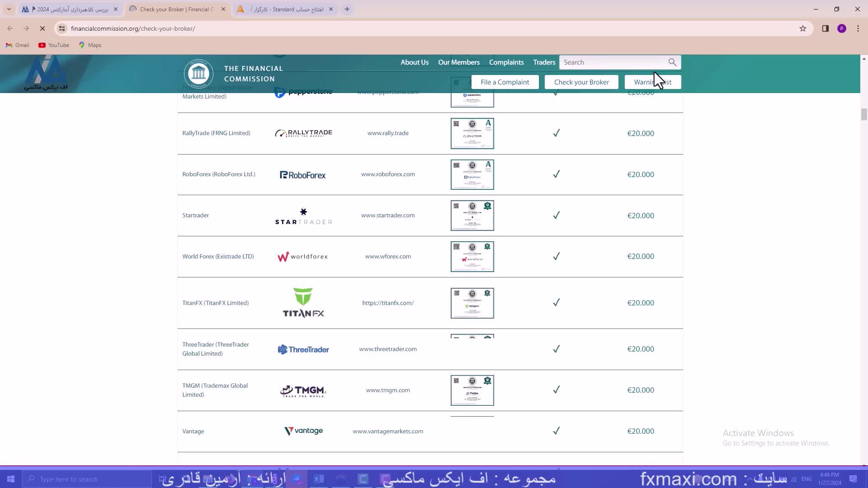Click the site information icon in address bar

pyautogui.click(x=62, y=28)
